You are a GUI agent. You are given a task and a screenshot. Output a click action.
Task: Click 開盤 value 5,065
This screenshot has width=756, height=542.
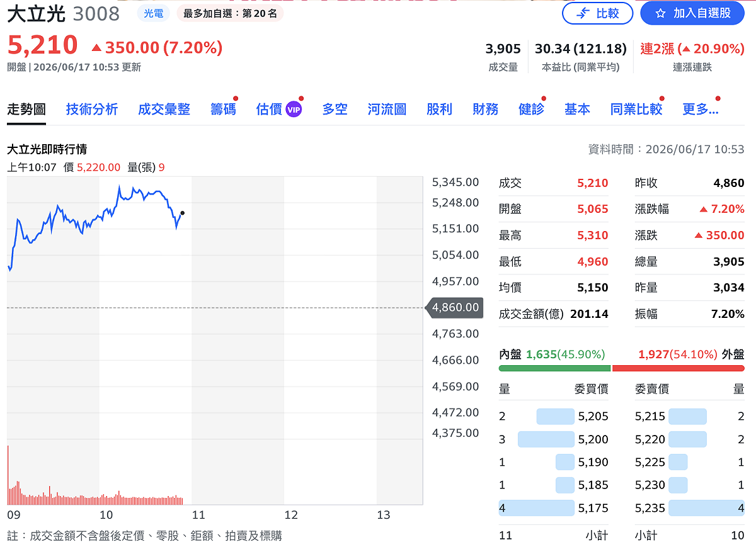tap(593, 209)
